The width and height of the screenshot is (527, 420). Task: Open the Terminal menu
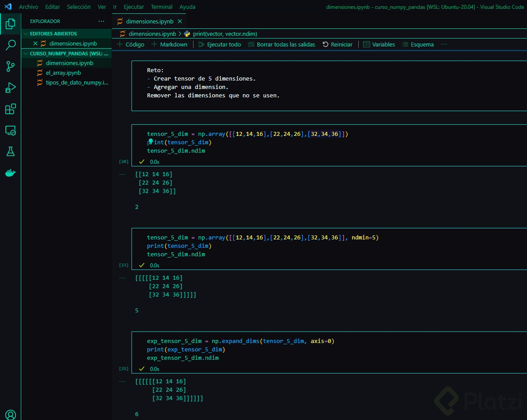pyautogui.click(x=162, y=7)
